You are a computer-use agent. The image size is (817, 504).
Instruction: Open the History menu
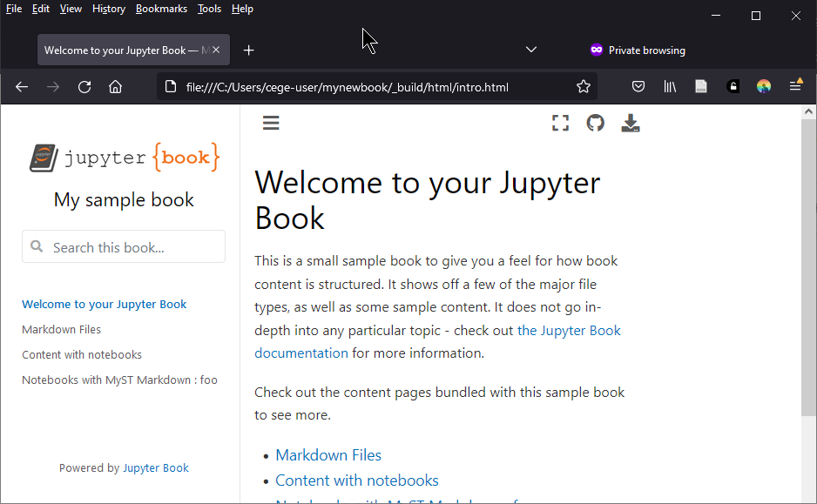pyautogui.click(x=108, y=9)
